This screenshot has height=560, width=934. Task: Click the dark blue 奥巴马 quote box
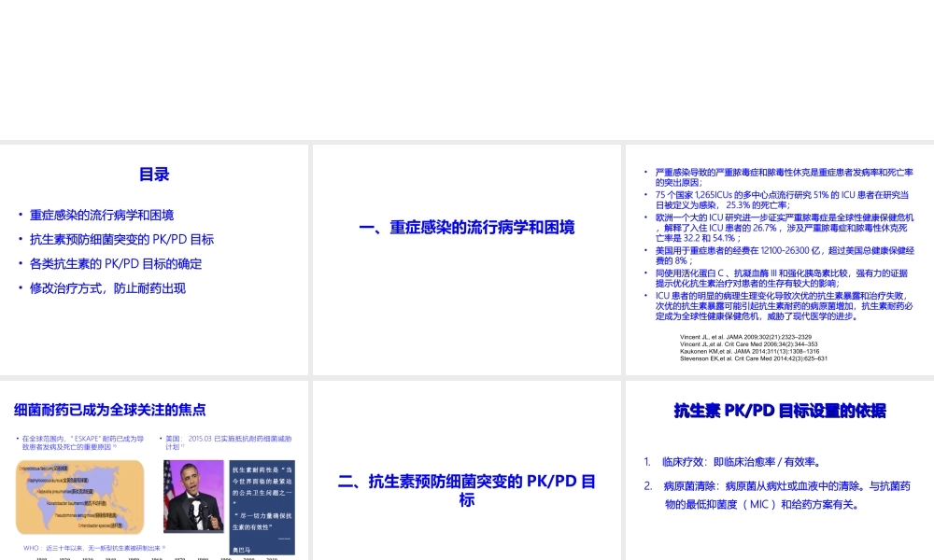click(262, 508)
